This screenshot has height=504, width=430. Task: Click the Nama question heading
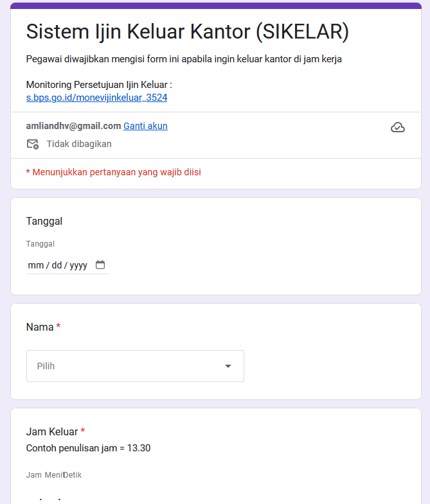pyautogui.click(x=40, y=327)
